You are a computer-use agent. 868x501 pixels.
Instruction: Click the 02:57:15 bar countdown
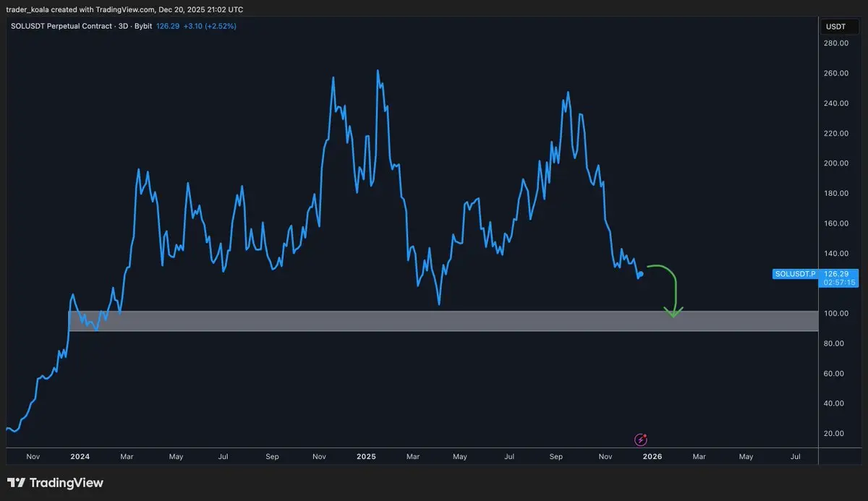[x=841, y=283]
